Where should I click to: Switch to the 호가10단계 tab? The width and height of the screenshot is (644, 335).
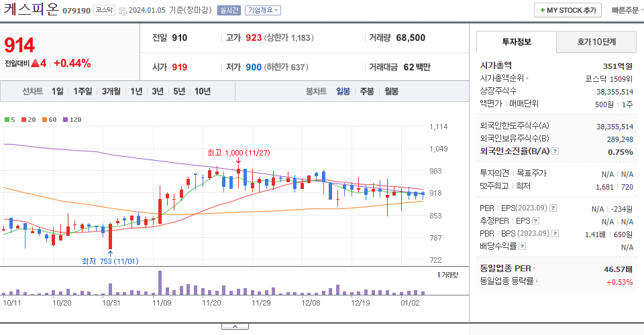596,42
